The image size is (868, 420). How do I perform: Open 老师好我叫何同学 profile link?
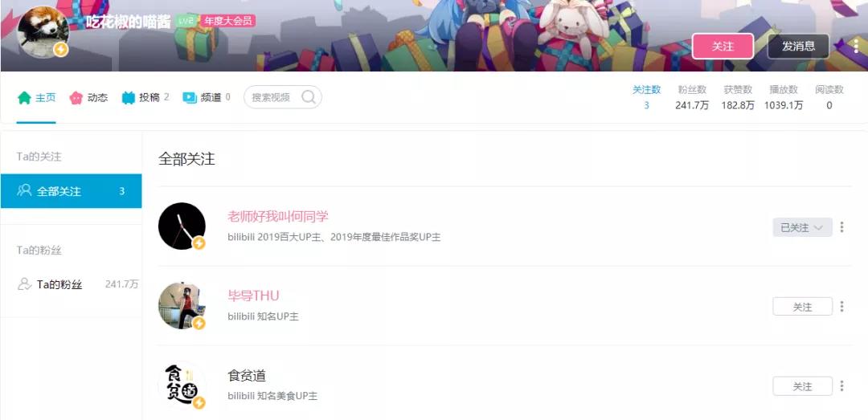278,216
